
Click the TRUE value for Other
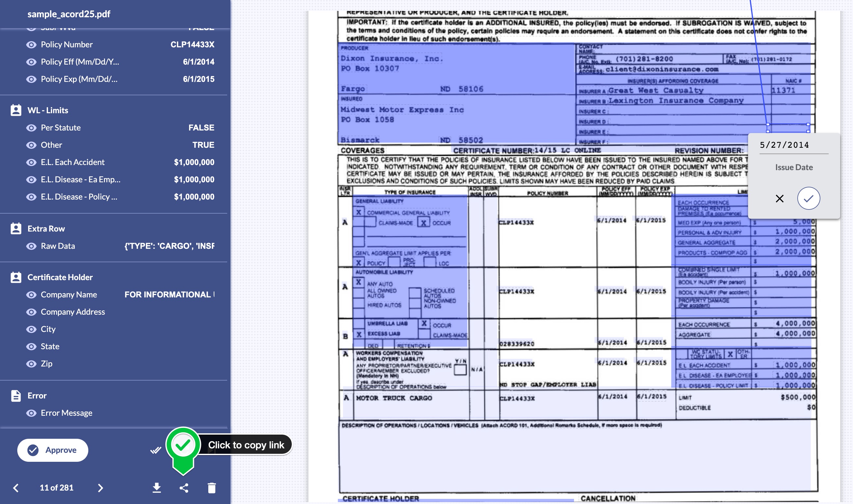203,146
